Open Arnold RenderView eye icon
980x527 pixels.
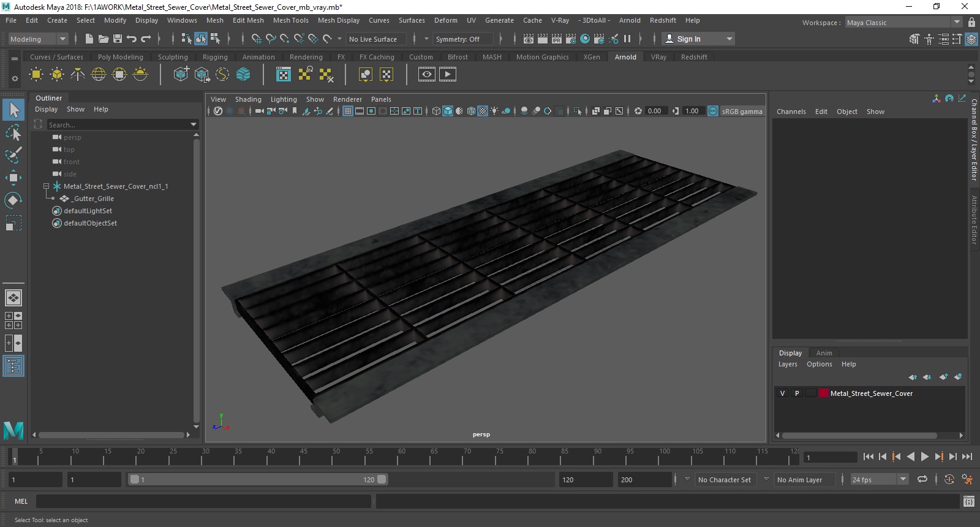427,75
